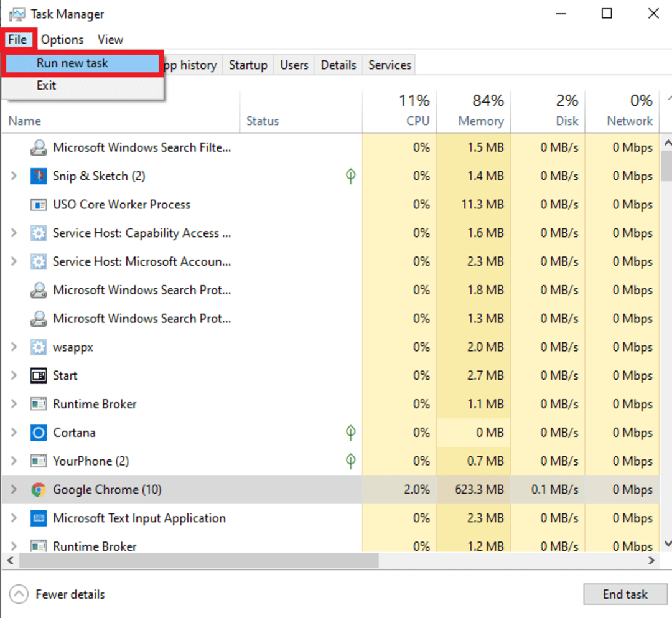Click the YourPhone process icon
672x618 pixels.
(x=39, y=461)
